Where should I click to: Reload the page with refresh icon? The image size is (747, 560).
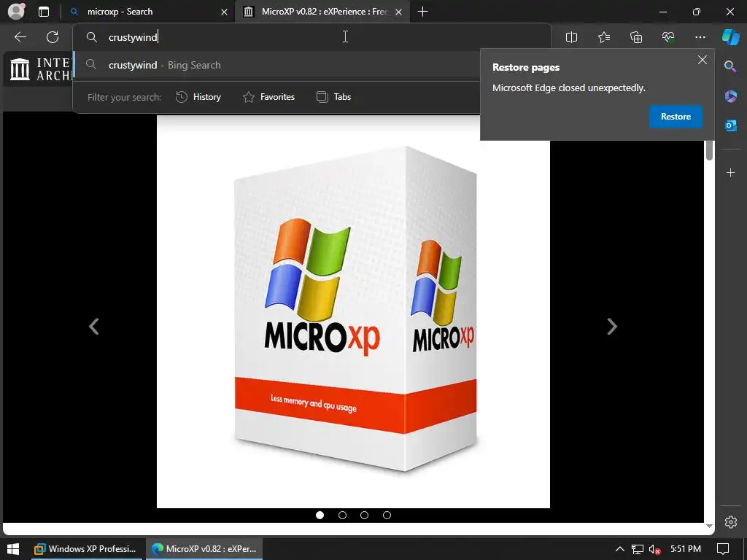tap(53, 37)
